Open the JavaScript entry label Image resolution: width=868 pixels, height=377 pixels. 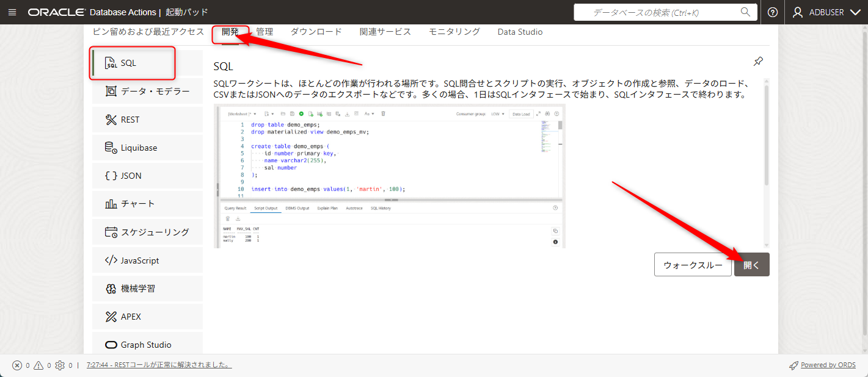point(140,260)
